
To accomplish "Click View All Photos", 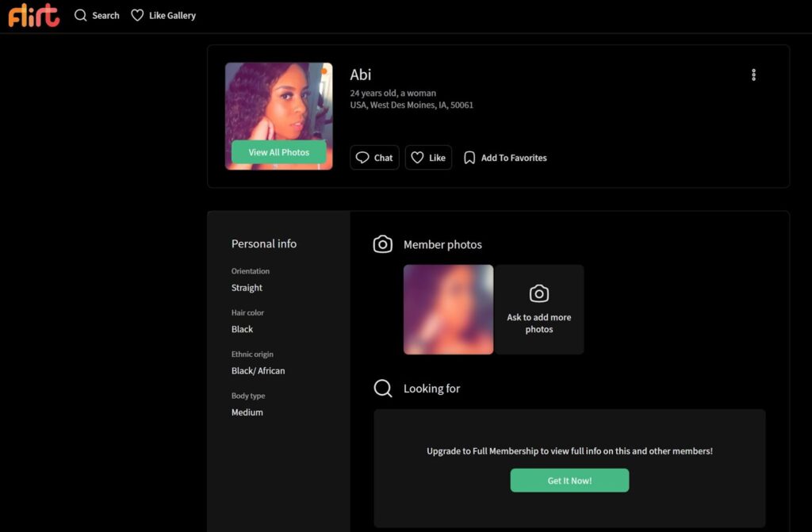I will [x=279, y=151].
